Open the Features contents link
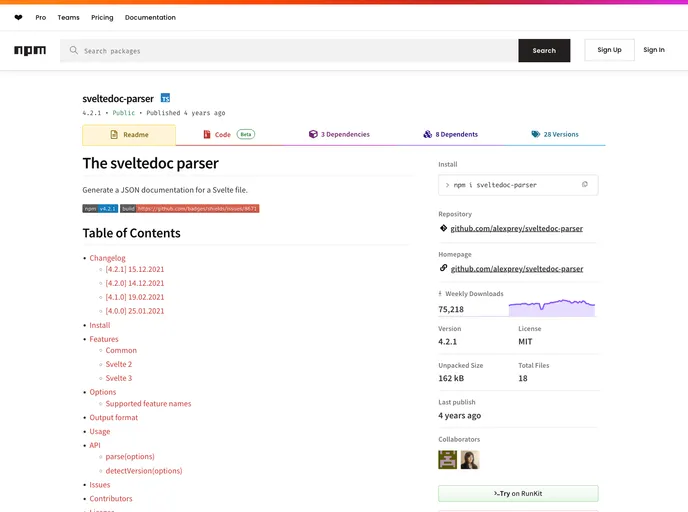The image size is (688, 512). click(104, 339)
